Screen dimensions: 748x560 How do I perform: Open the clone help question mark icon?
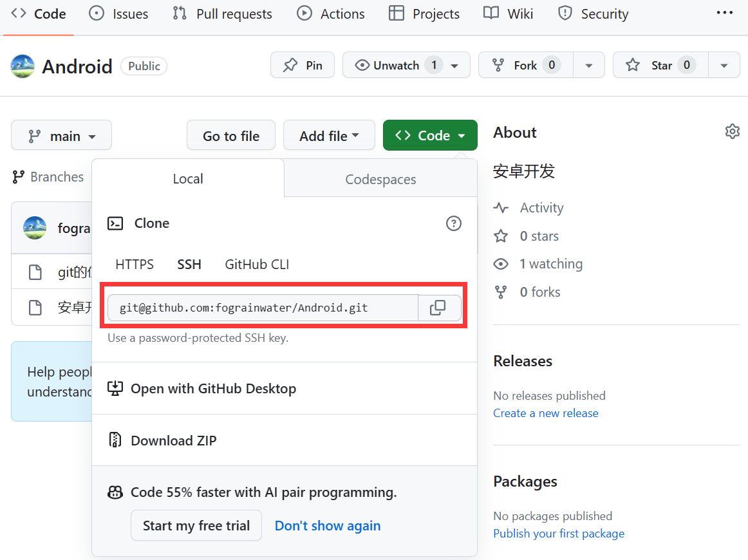tap(453, 223)
